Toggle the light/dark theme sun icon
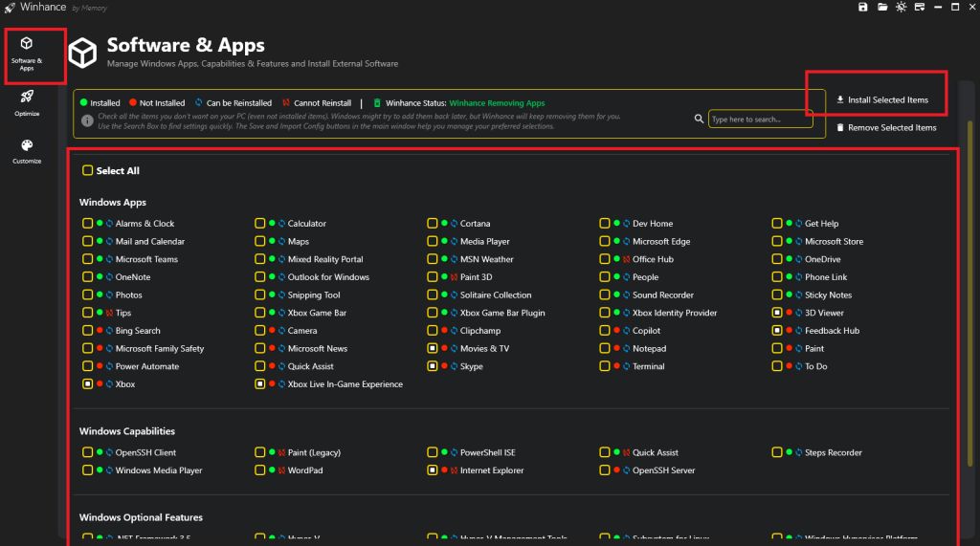 (x=901, y=7)
